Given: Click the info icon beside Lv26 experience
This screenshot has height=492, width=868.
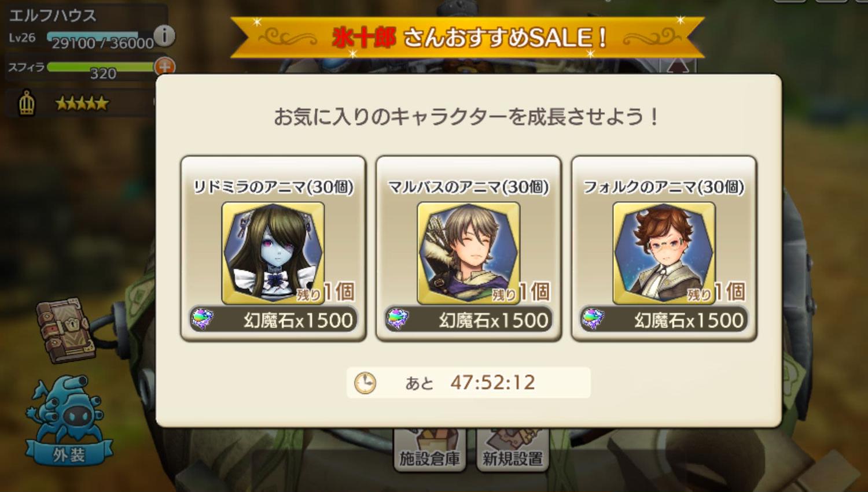Looking at the screenshot, I should (164, 36).
